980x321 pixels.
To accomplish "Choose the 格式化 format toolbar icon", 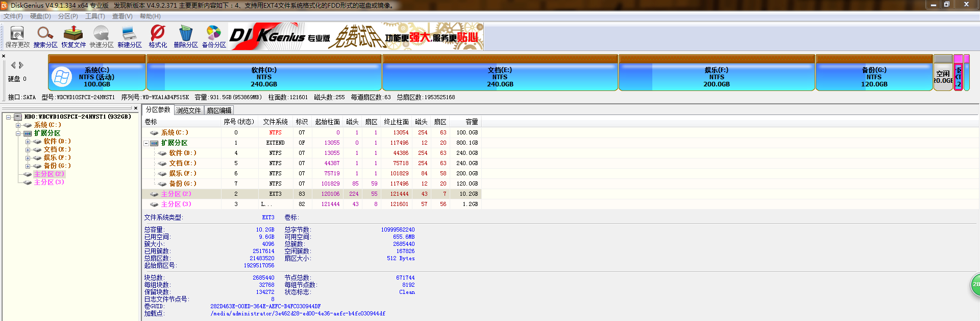I will (158, 37).
